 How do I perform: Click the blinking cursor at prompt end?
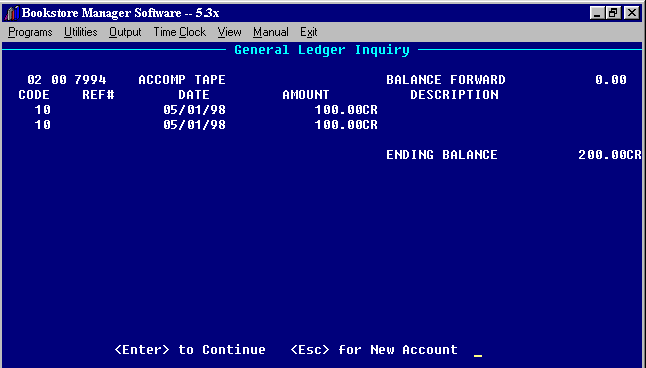[x=478, y=355]
